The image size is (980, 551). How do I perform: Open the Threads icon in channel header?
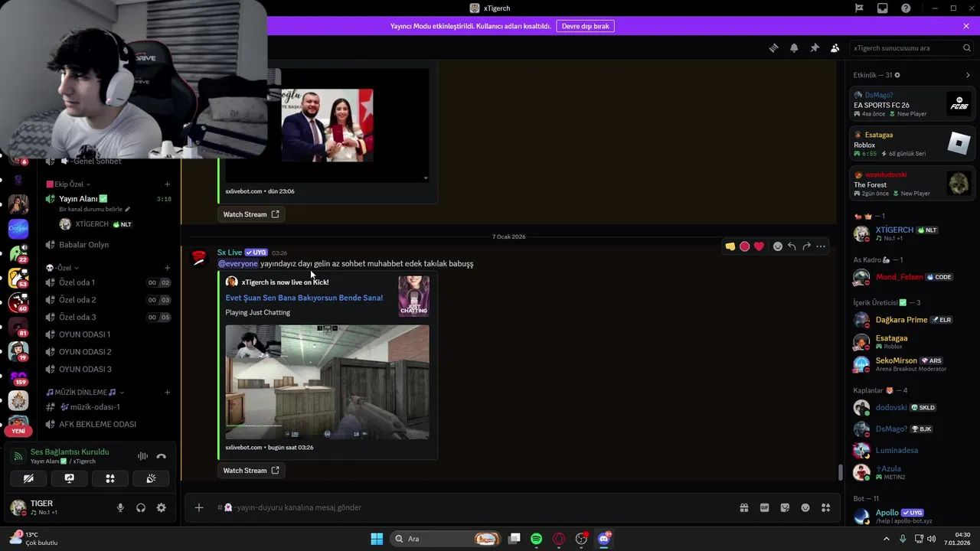pos(773,47)
